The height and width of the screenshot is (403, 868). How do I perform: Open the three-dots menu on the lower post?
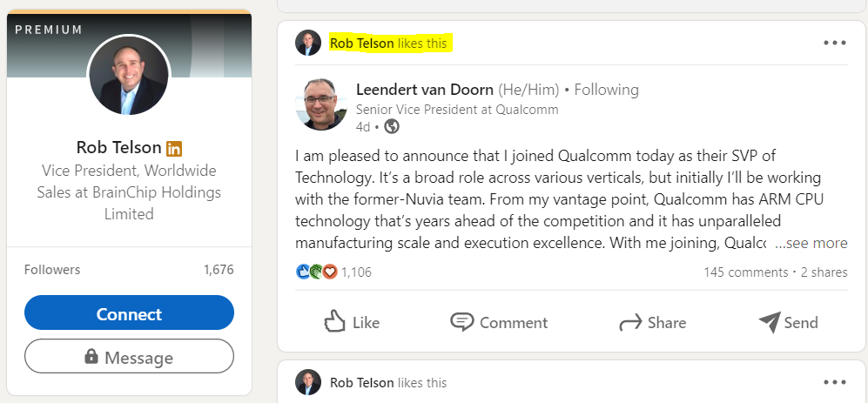click(x=835, y=382)
